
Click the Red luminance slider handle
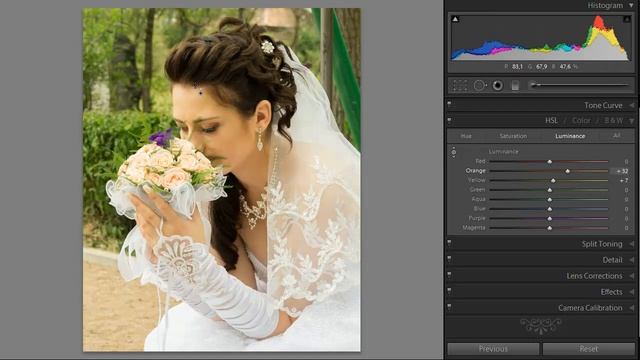pos(549,162)
